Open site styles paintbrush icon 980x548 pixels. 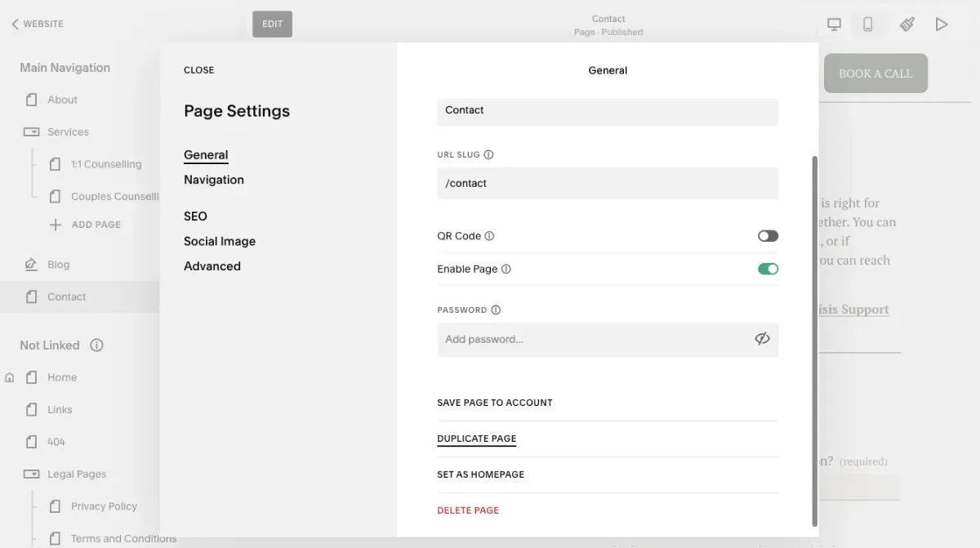[x=907, y=25]
